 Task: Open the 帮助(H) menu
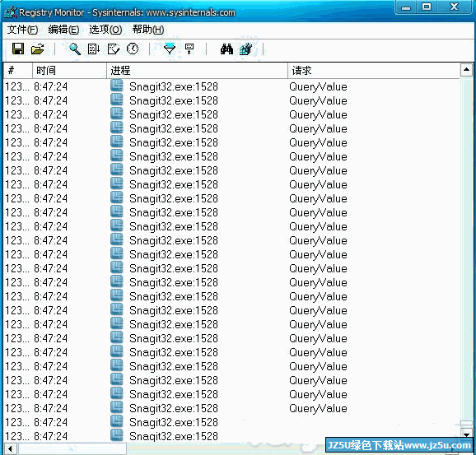148,30
